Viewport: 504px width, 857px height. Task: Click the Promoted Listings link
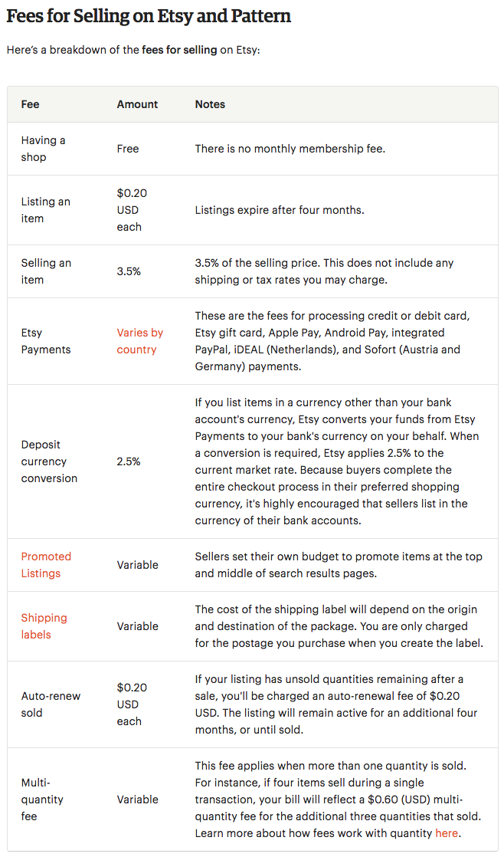[46, 565]
